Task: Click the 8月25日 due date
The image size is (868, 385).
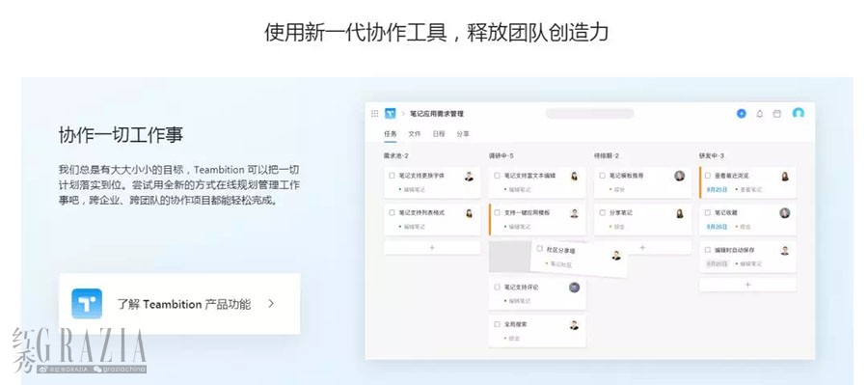Action: click(717, 189)
